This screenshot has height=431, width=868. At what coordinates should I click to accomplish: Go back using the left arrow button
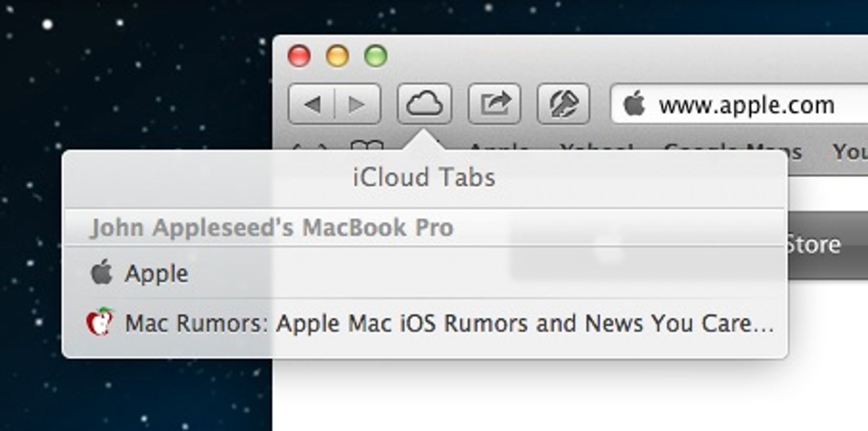pos(312,104)
